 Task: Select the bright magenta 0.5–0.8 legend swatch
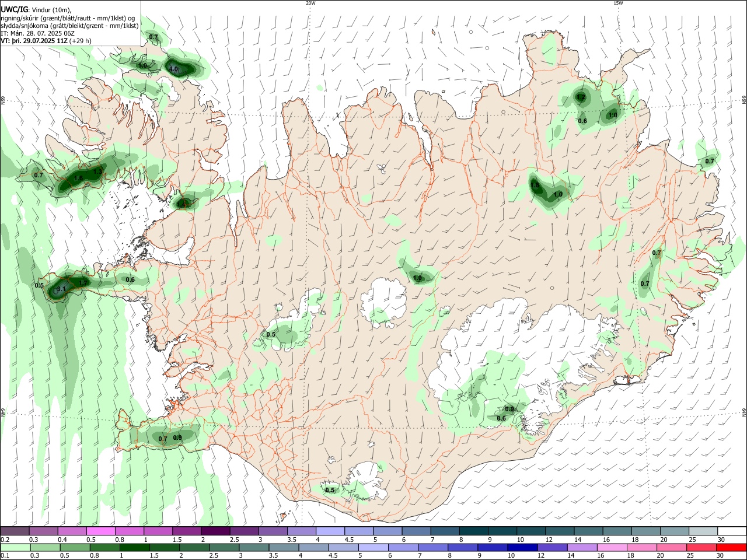[100, 531]
